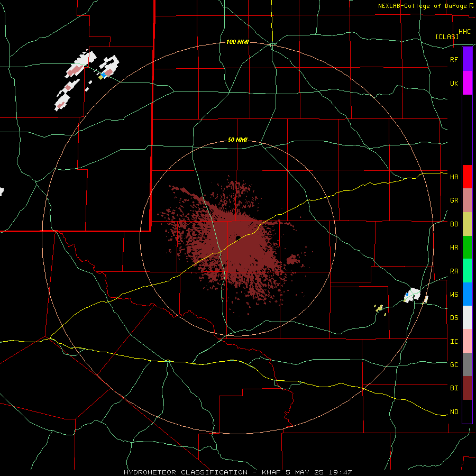Screen dimensions: 476x476
Task: Click the NEXLAB-College of DuPage title
Action: click(x=423, y=6)
